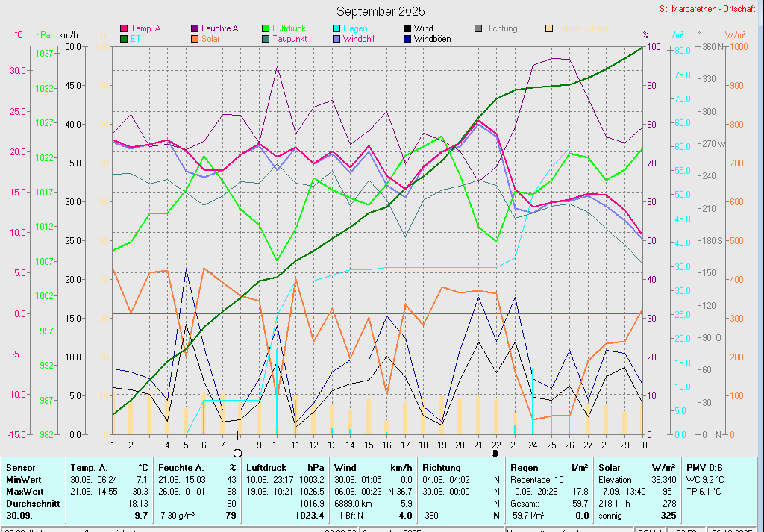This screenshot has height=532, width=764.
Task: Click the dark blue Windböen legend square
Action: tap(407, 38)
